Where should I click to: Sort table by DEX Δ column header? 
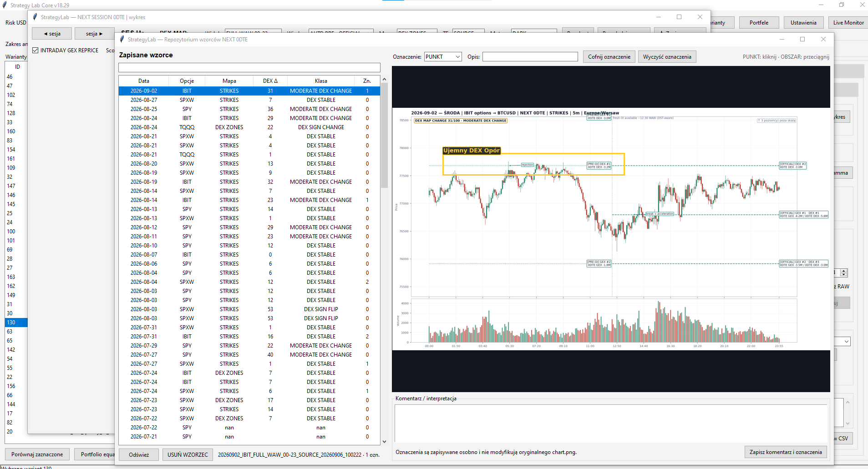click(270, 81)
